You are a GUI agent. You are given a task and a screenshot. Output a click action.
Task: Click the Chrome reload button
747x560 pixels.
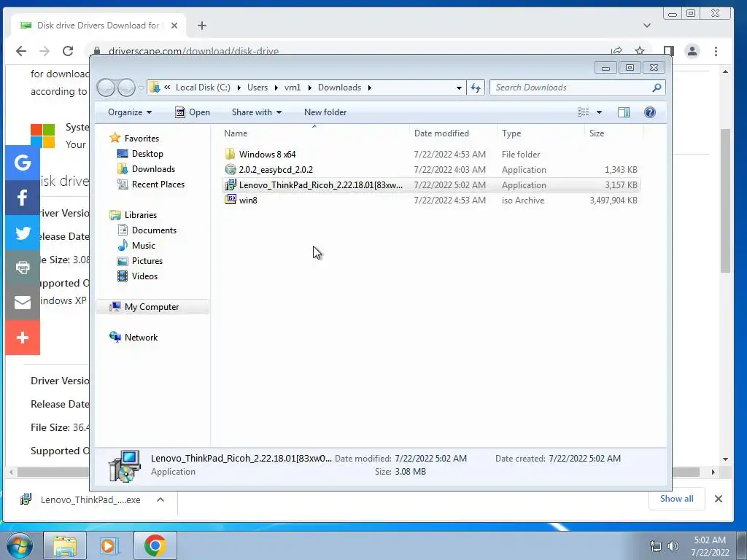pos(68,51)
